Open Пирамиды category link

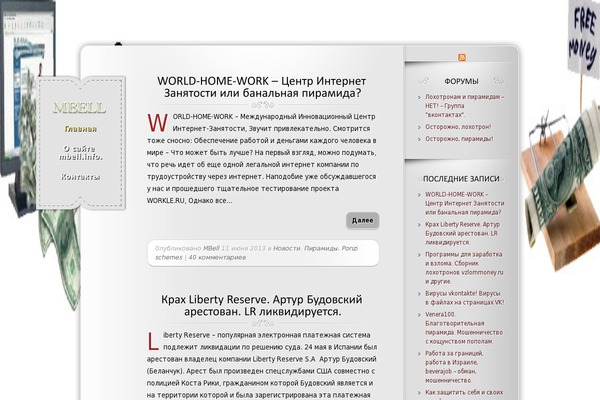pos(321,248)
